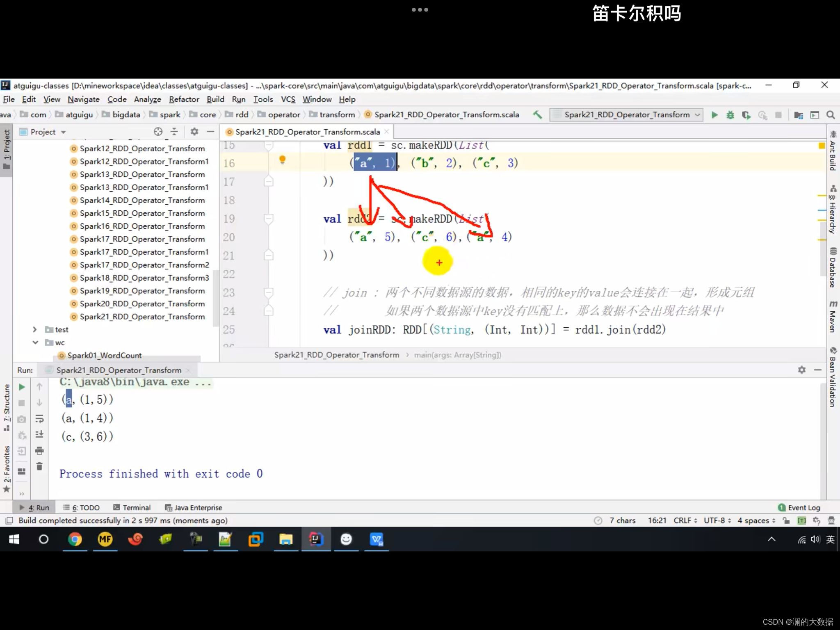Click the locate target icon in Project panel
This screenshot has width=840, height=630.
[x=158, y=132]
